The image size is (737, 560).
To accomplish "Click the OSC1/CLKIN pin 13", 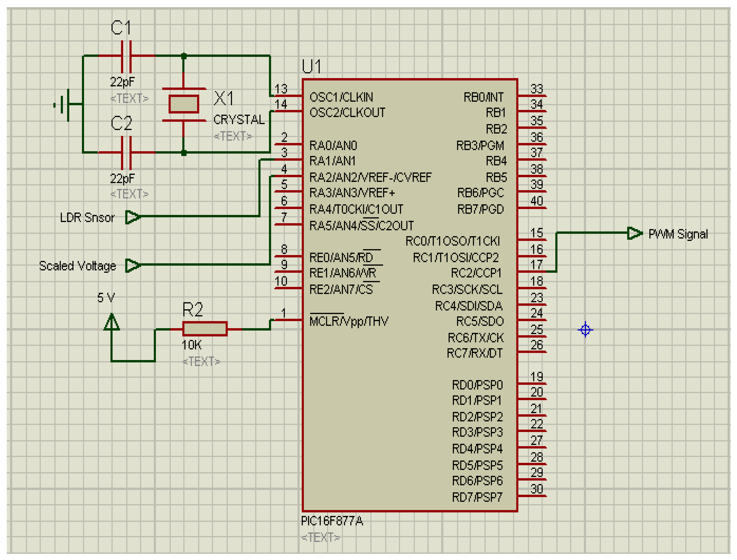I will point(288,96).
